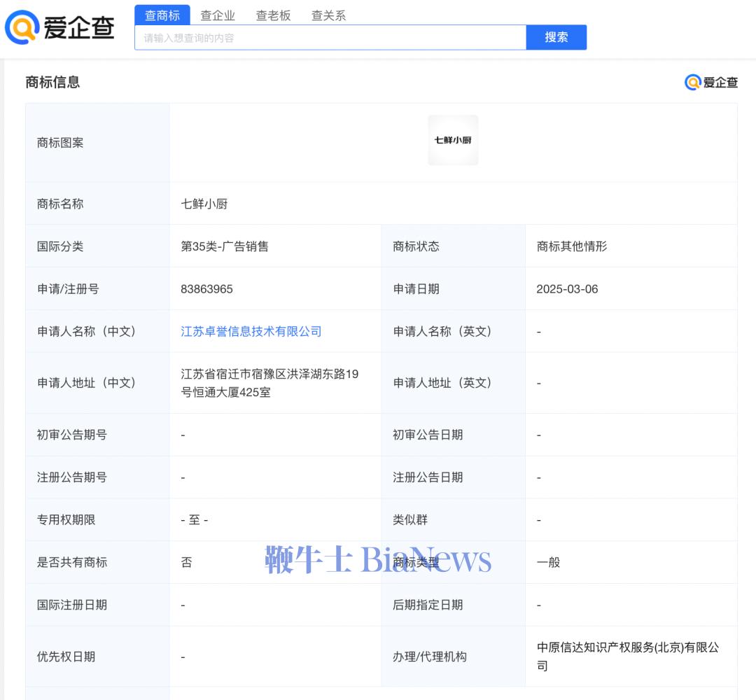Click the 类似群 label
Viewport: 756px width, 700px height.
point(410,519)
